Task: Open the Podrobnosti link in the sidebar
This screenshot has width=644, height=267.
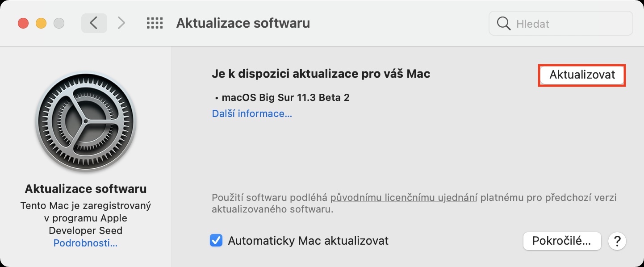Action: pyautogui.click(x=85, y=243)
